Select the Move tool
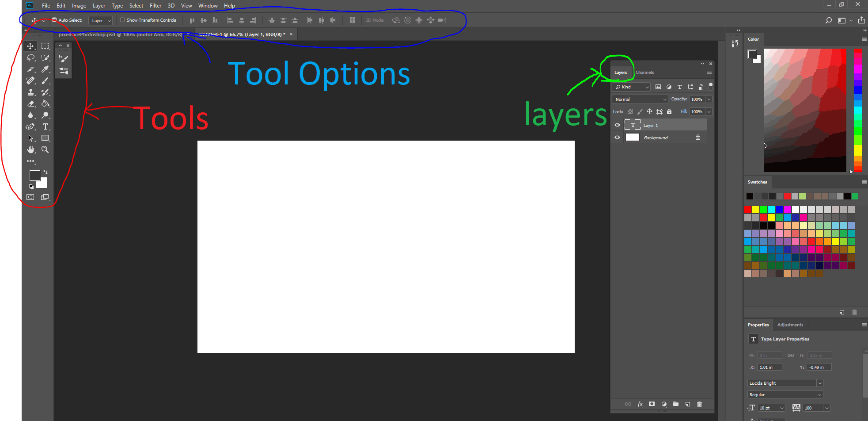The image size is (868, 421). point(30,46)
